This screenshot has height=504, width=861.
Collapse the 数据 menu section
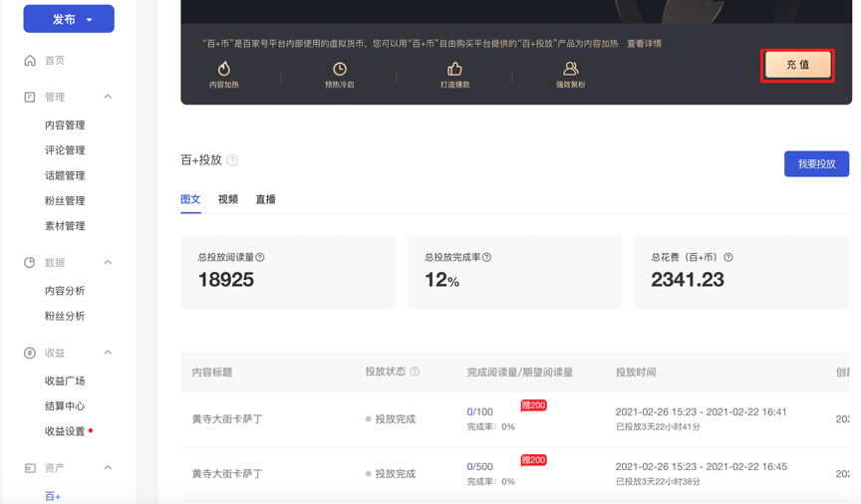coord(109,262)
